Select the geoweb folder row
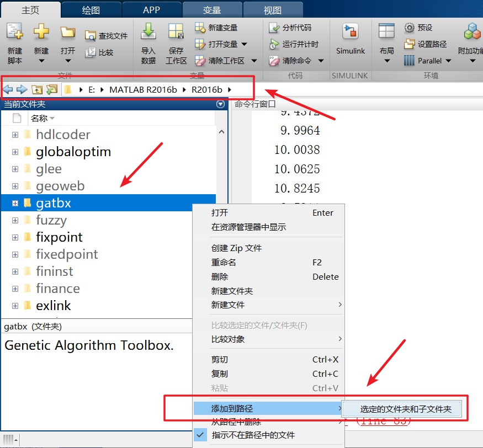 109,186
